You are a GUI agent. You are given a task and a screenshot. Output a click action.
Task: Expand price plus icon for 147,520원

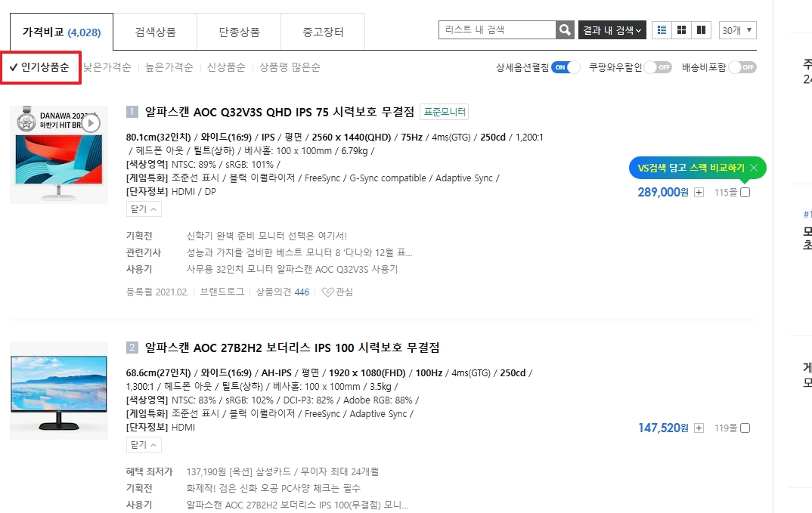(x=699, y=428)
